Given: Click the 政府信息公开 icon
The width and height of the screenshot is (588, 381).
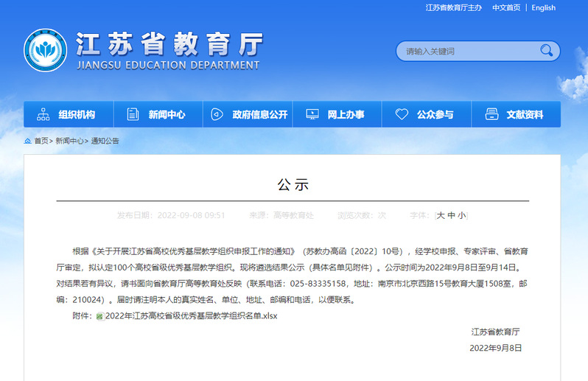Looking at the screenshot, I should (217, 114).
